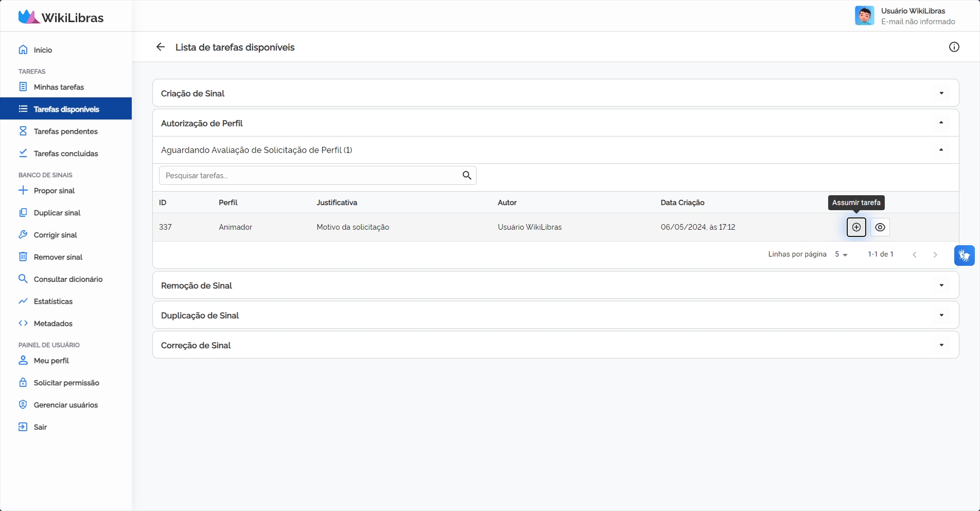Screen dimensions: 980x511
Task: Click Sair to log out
Action: (40, 427)
